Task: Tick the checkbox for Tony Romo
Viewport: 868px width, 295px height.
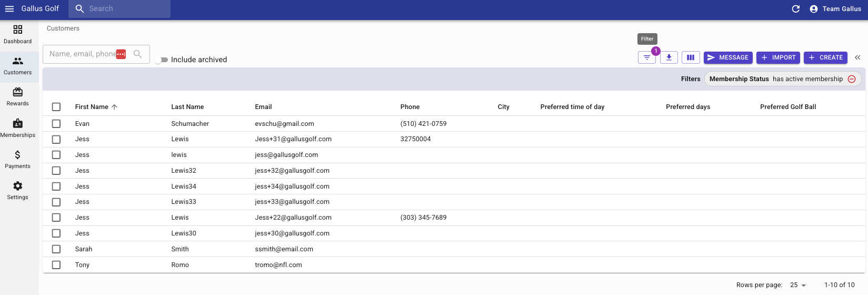Action: pos(56,265)
